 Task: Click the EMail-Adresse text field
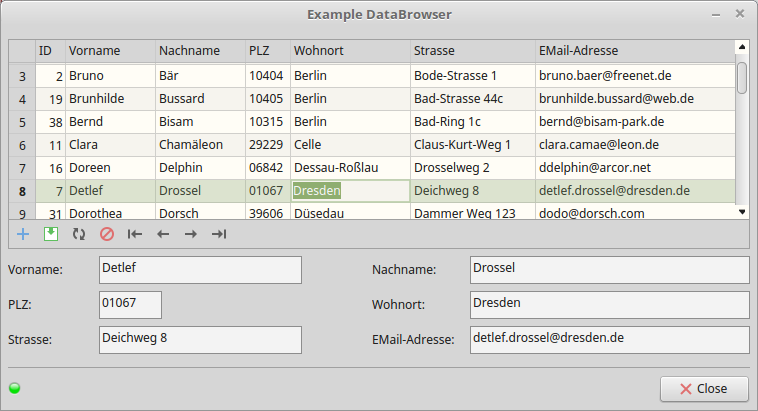(x=609, y=340)
